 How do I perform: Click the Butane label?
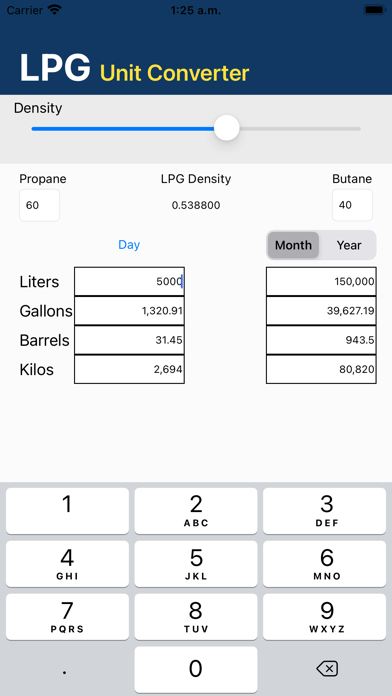point(352,179)
